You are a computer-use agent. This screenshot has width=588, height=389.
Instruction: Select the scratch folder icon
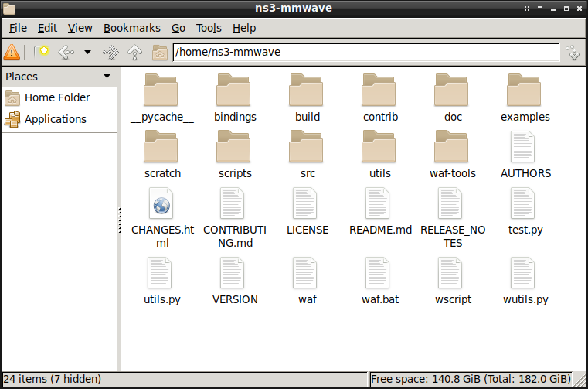(x=161, y=146)
